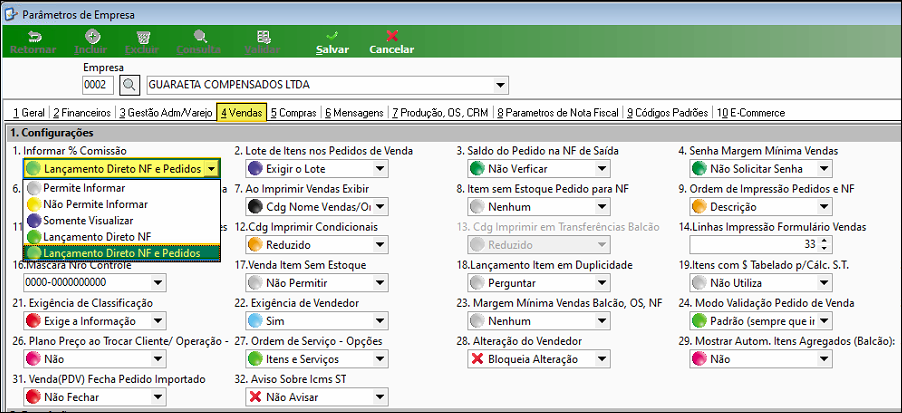
Task: Open Saldo do Pedido 'Não Verficar' dropdown
Action: (x=602, y=169)
